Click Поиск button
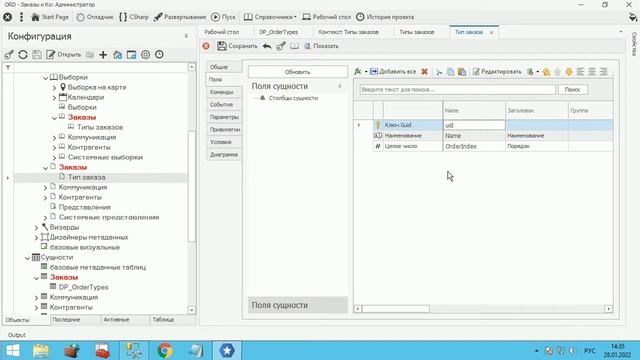Screen dimensions: 640x360 [572, 89]
